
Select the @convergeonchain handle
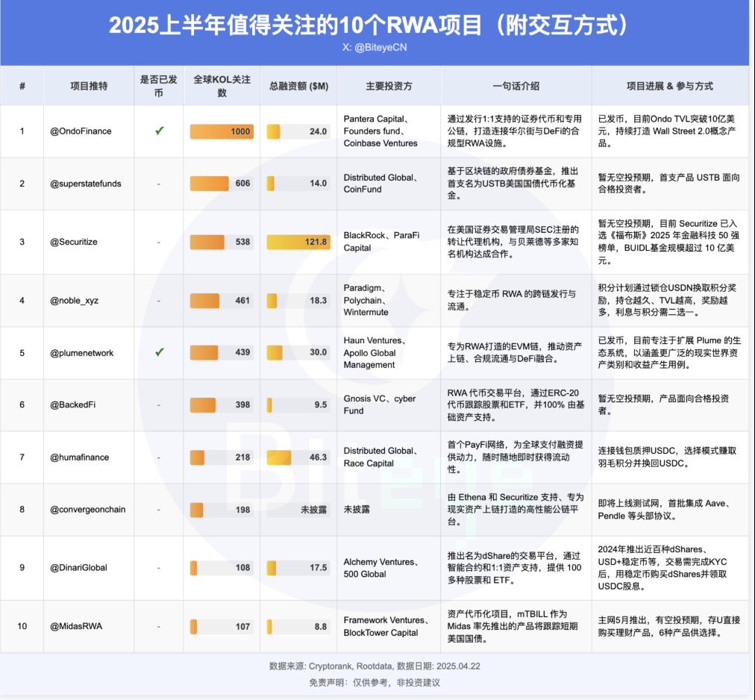tap(87, 509)
